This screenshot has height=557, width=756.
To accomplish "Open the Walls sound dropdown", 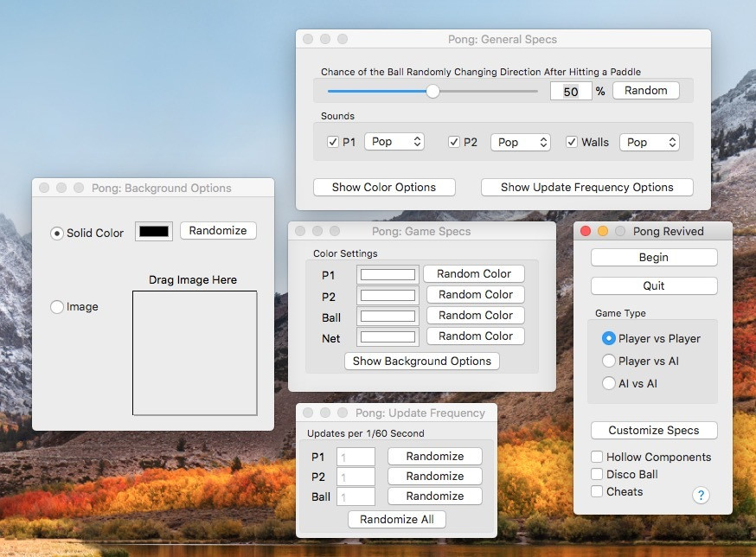I will click(x=650, y=142).
